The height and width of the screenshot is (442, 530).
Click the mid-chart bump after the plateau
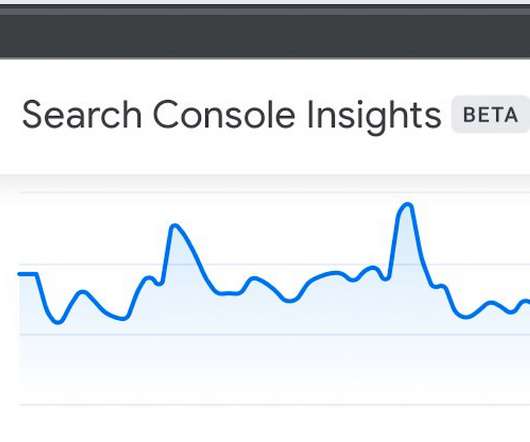pos(255,279)
